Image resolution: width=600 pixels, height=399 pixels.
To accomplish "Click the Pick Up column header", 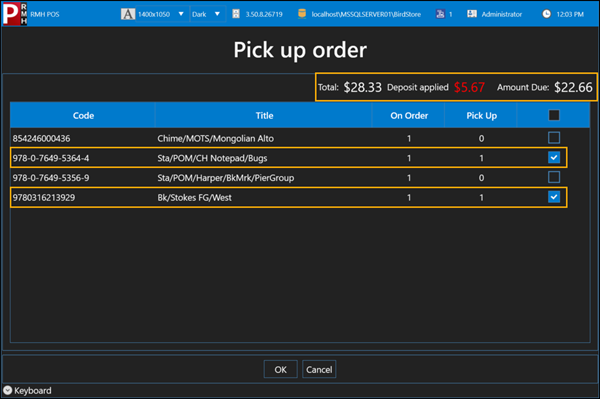I will click(x=481, y=116).
